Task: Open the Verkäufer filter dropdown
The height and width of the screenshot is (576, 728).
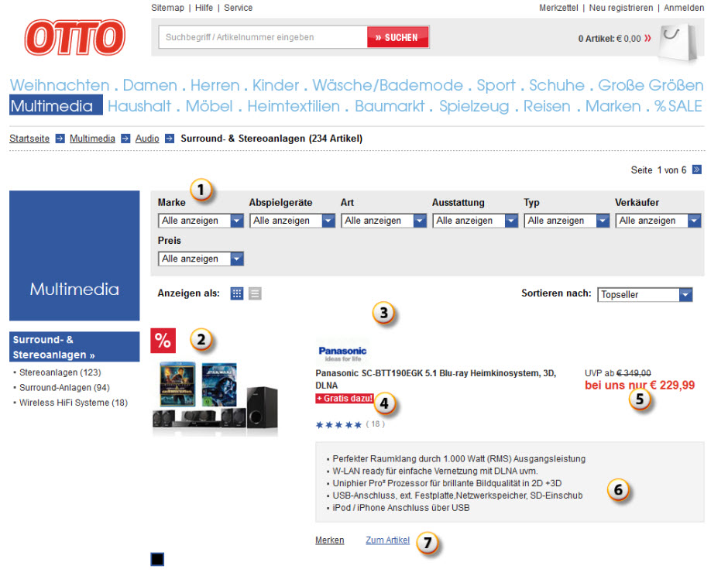Action: (658, 221)
